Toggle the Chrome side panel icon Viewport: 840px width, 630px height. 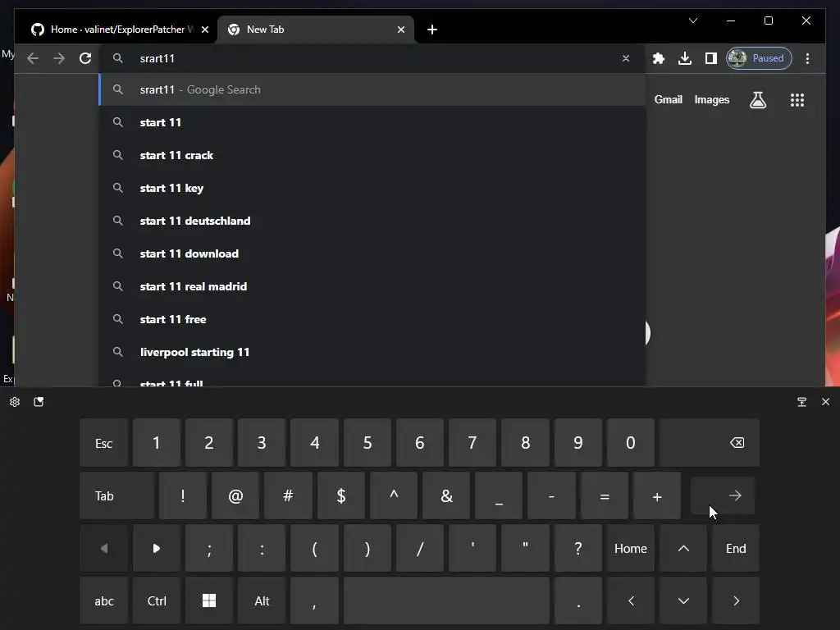click(x=711, y=58)
